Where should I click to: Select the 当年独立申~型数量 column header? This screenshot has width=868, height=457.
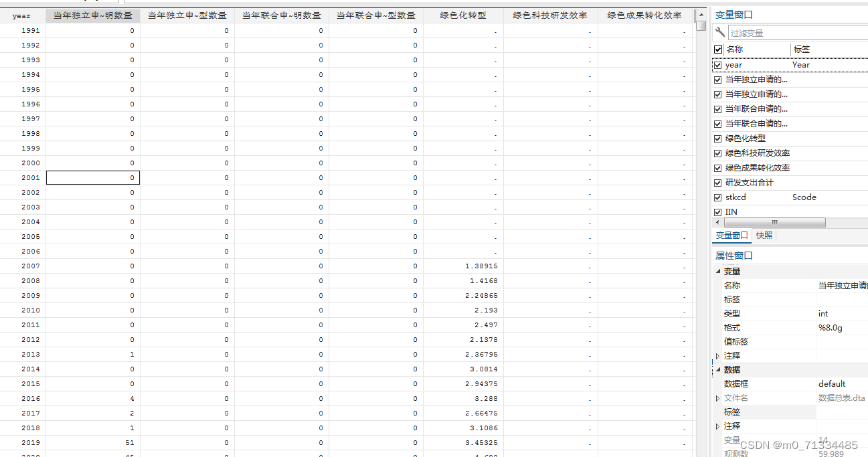coord(187,15)
